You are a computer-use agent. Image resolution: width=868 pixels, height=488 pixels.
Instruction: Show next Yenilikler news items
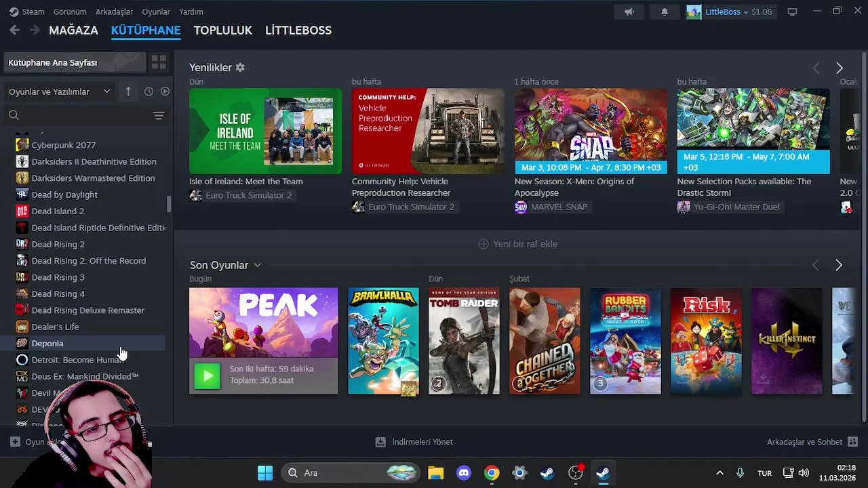[840, 68]
